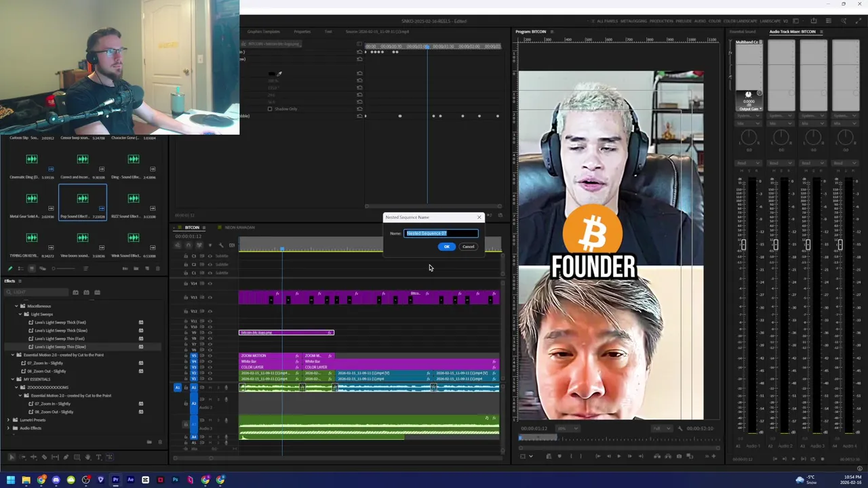Select the Razor tool

[44, 457]
